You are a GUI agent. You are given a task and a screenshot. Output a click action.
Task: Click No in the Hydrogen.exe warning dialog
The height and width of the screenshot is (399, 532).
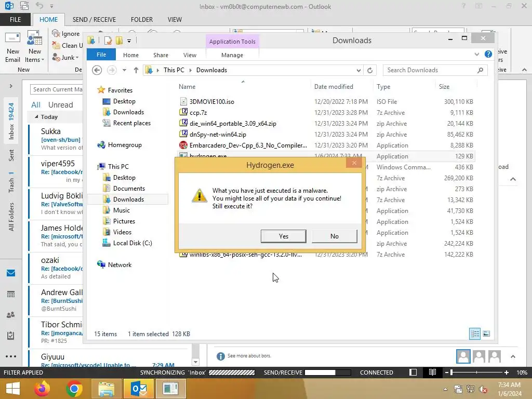334,236
